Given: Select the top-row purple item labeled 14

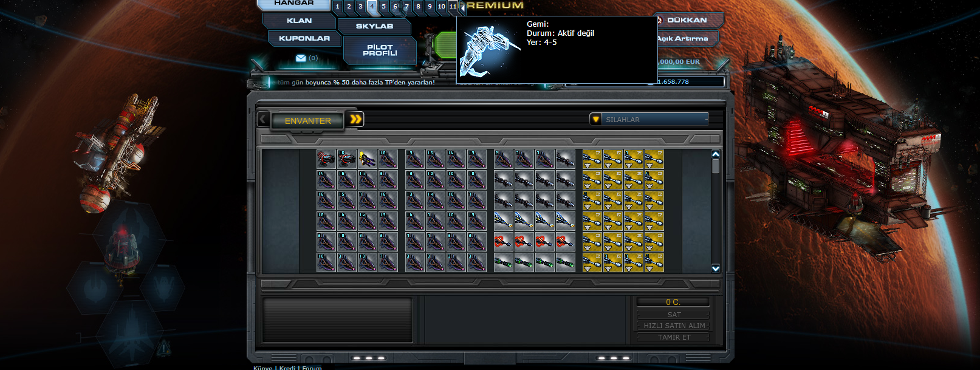Looking at the screenshot, I should pyautogui.click(x=456, y=159).
